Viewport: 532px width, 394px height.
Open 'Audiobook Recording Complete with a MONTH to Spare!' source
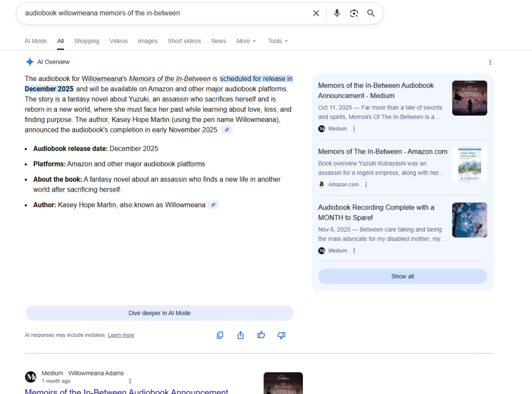(376, 213)
